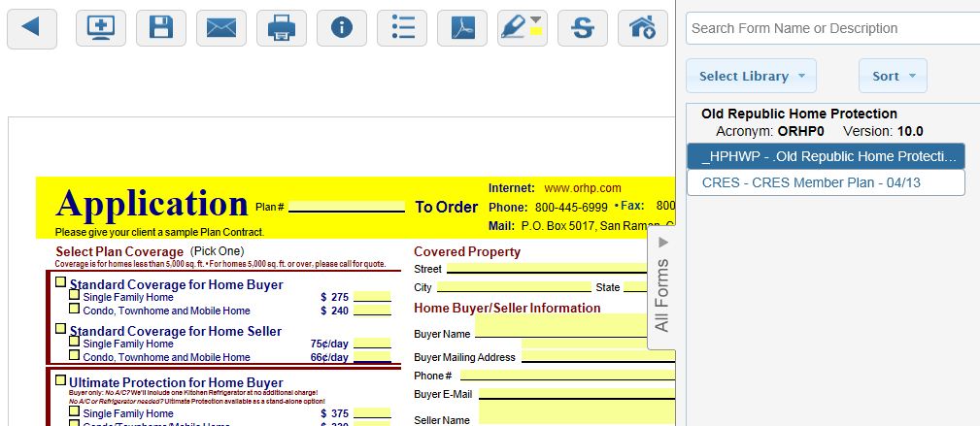Click the house with arrow icon

[643, 28]
